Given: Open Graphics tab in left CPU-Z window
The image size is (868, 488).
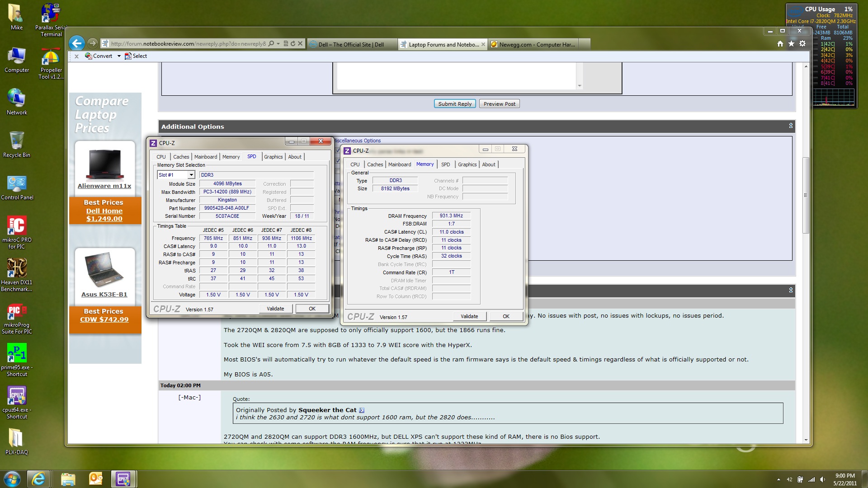Looking at the screenshot, I should click(274, 157).
